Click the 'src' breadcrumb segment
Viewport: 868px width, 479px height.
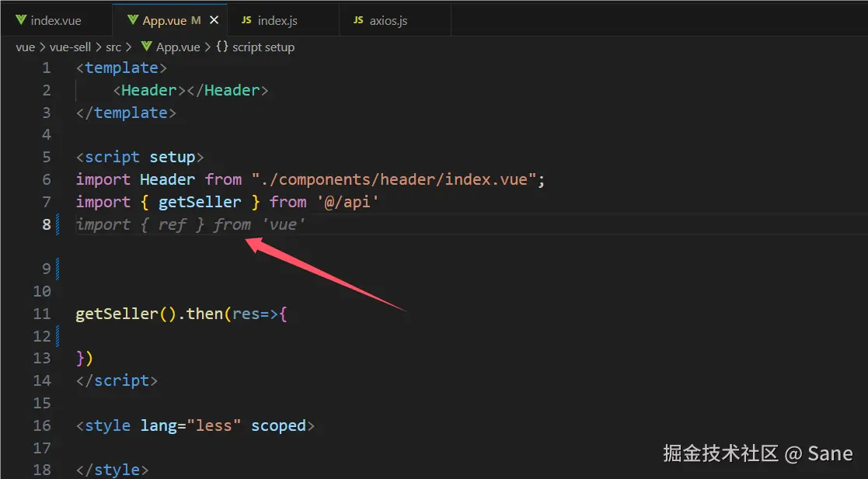[113, 47]
